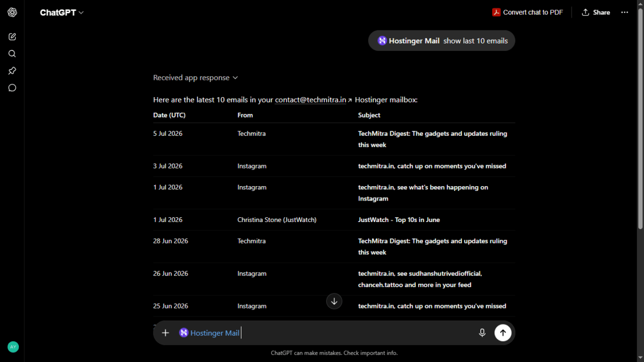
Task: Click catch up on moments subject, 25 Jun row
Action: [x=432, y=306]
